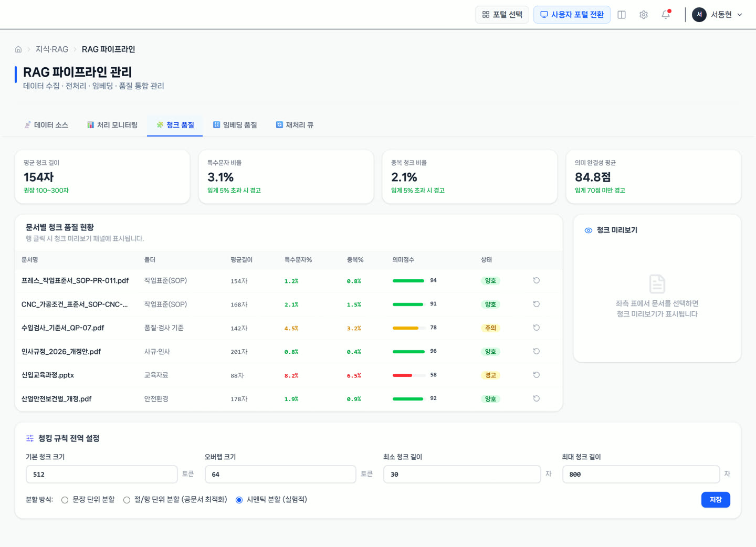Switch to the 처리 모니터링 tab
The height and width of the screenshot is (547, 756).
pyautogui.click(x=112, y=125)
